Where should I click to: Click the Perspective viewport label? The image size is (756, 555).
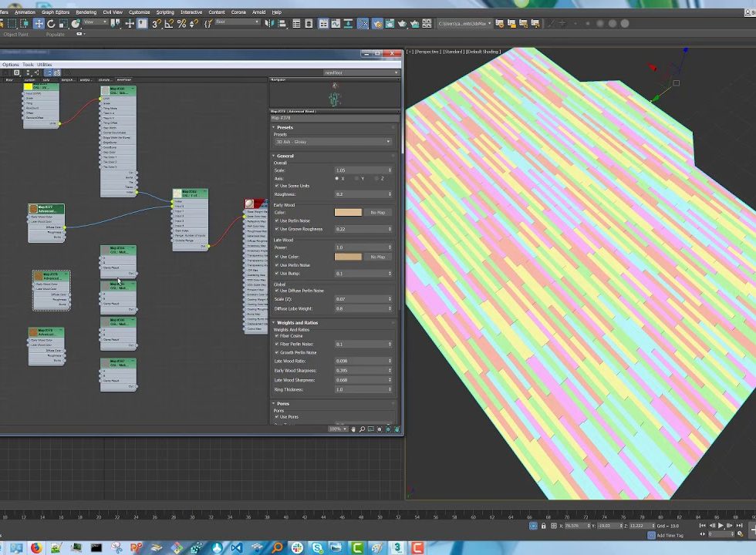point(427,52)
